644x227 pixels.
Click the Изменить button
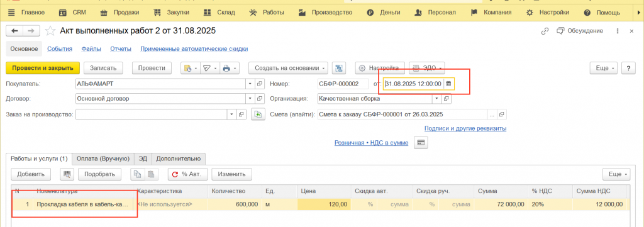tap(231, 174)
